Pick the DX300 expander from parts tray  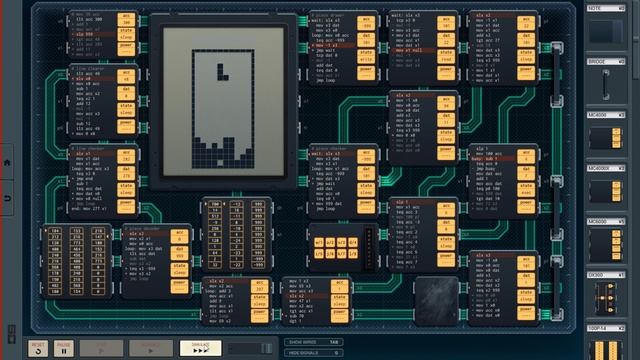click(606, 294)
